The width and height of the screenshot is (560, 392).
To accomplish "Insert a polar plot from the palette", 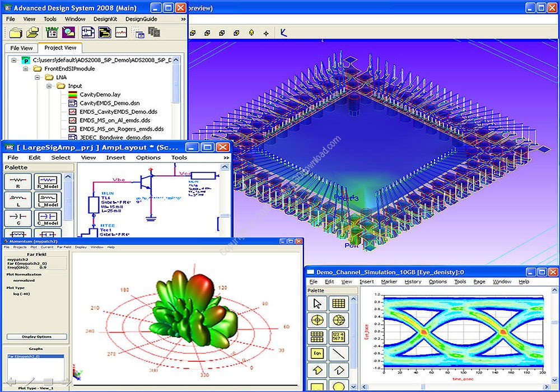I will [317, 320].
